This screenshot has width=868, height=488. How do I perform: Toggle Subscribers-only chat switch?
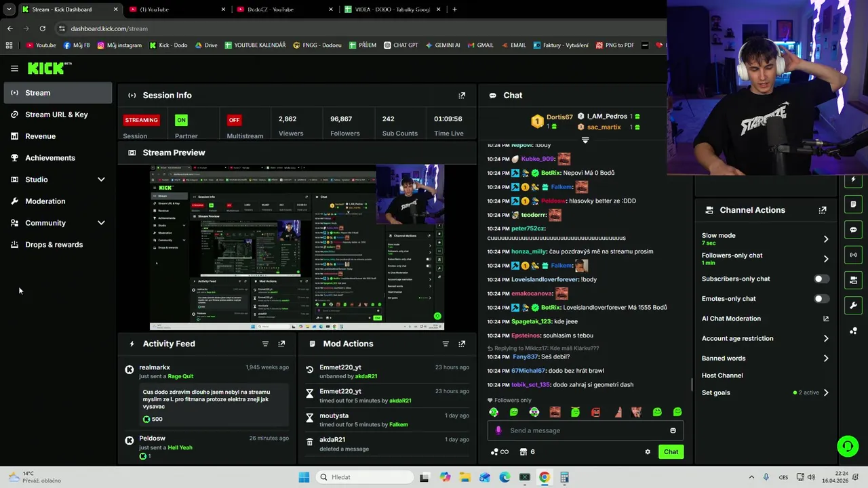pyautogui.click(x=821, y=279)
